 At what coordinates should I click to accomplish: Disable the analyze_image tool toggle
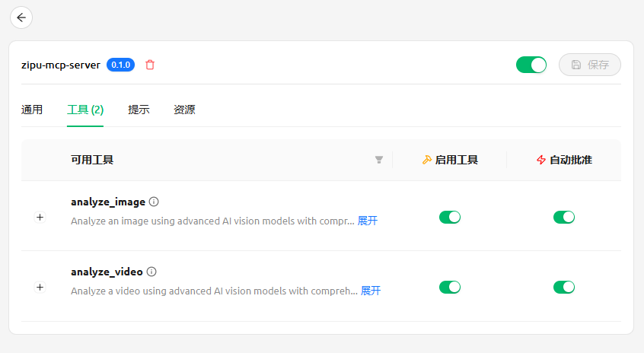pyautogui.click(x=450, y=217)
